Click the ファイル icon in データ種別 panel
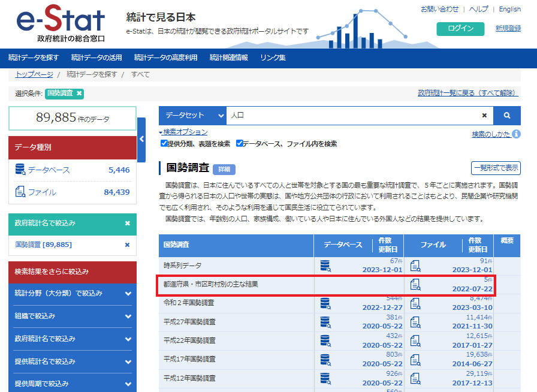Image resolution: width=537 pixels, height=392 pixels. pyautogui.click(x=20, y=192)
